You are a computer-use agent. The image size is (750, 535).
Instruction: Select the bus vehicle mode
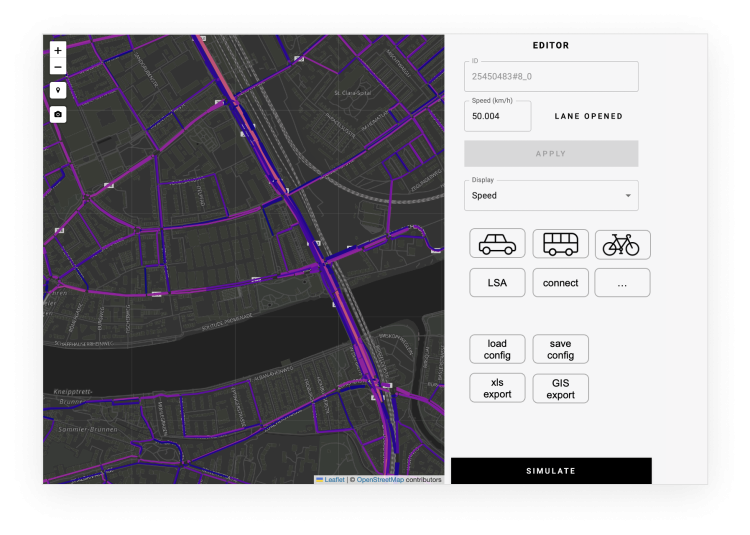[560, 244]
